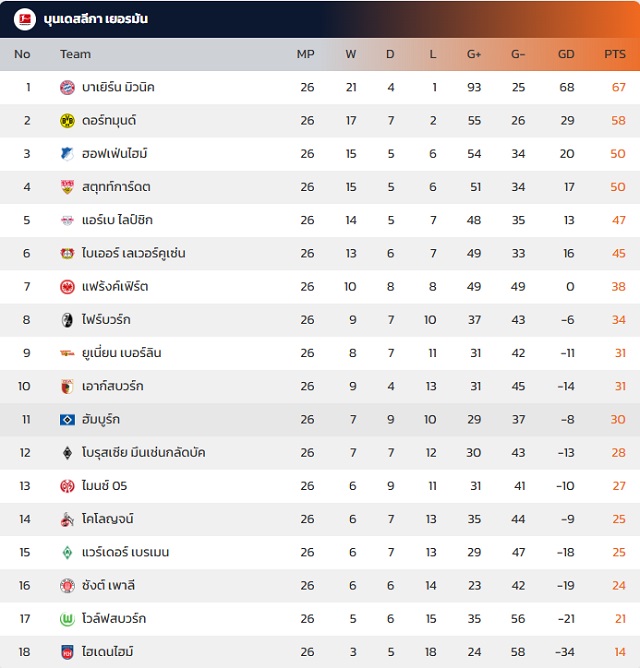Click the Wolfsburg green club crest
The width and height of the screenshot is (640, 668).
coord(67,619)
